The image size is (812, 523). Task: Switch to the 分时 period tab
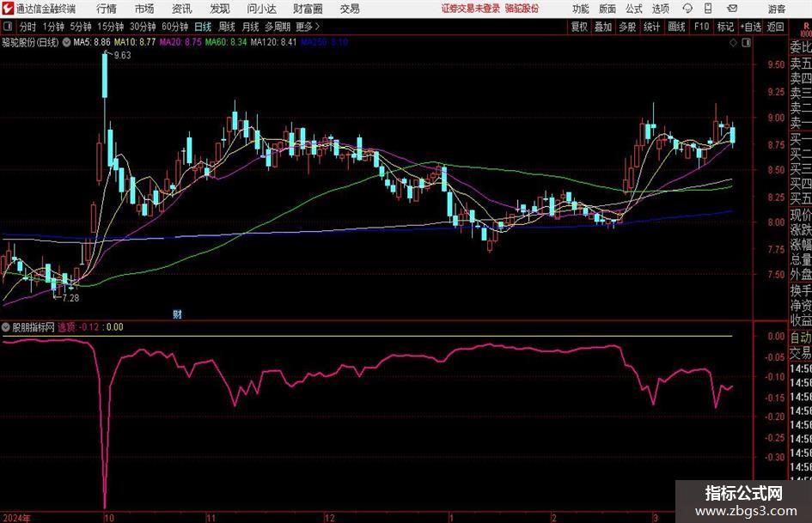point(27,27)
